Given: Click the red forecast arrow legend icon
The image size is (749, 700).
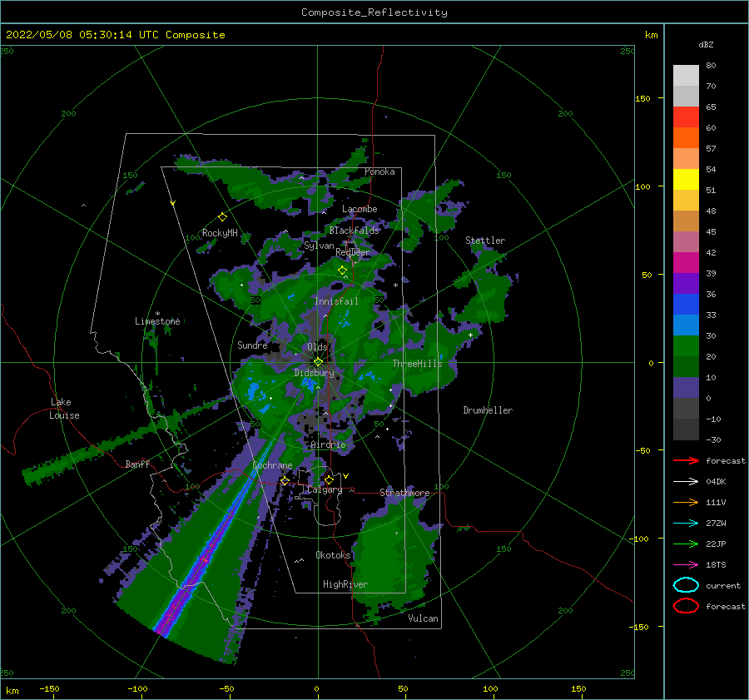Looking at the screenshot, I should [x=686, y=460].
